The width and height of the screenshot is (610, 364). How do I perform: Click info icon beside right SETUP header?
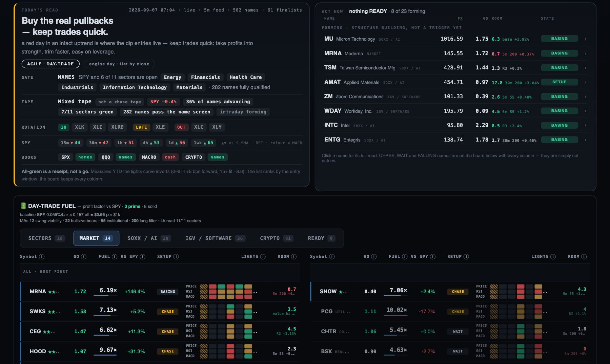click(x=466, y=257)
